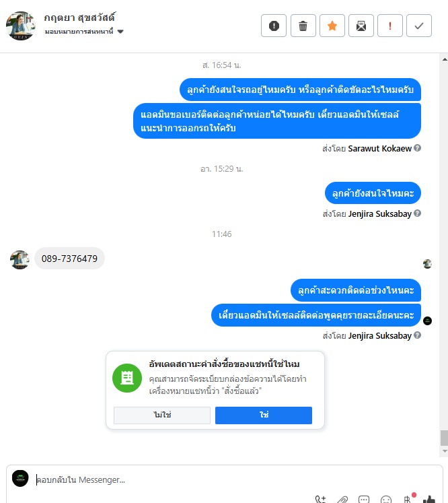Screen dimensions: 448x503
Task: Toggle the checkmark done button
Action: pos(419,26)
